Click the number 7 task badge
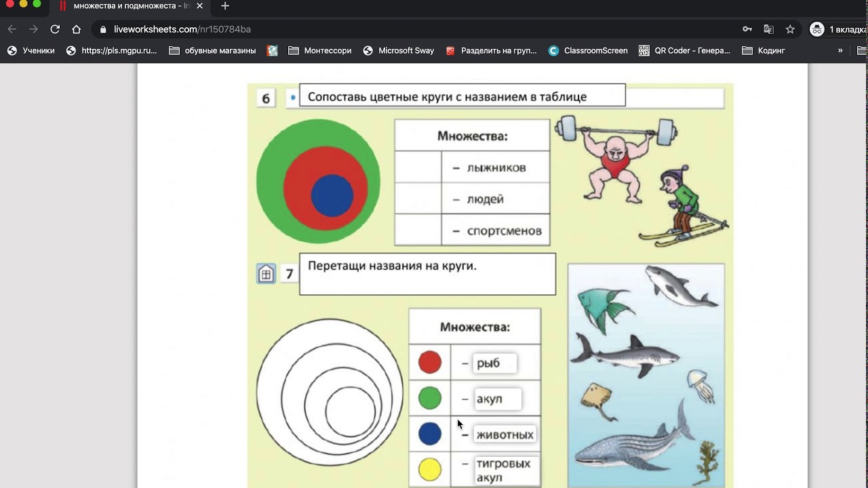 [290, 274]
